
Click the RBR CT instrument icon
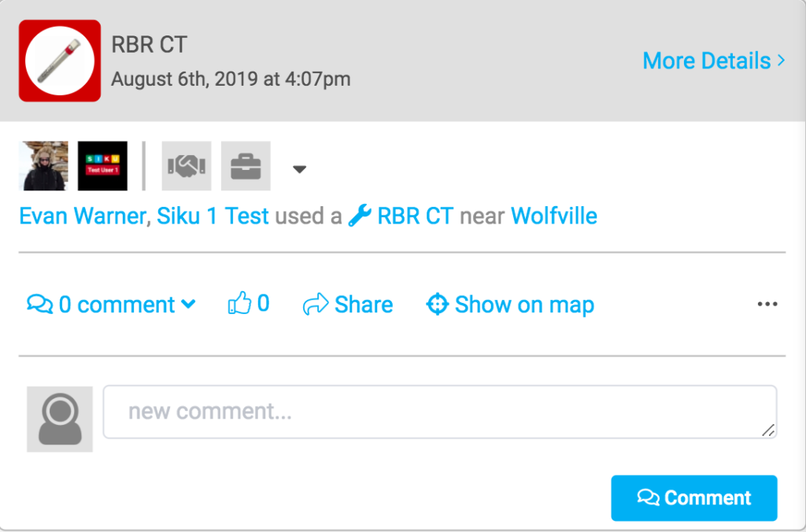pos(60,61)
